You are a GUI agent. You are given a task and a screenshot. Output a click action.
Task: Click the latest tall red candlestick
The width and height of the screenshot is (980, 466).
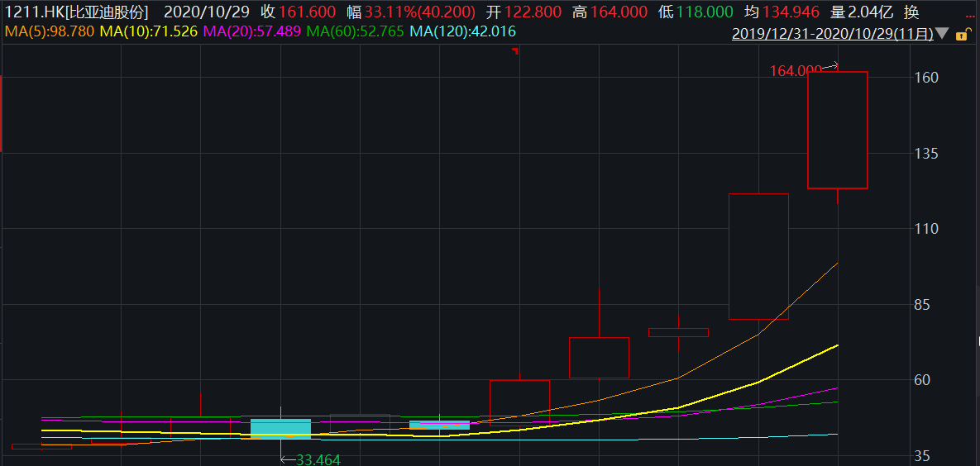(837, 130)
